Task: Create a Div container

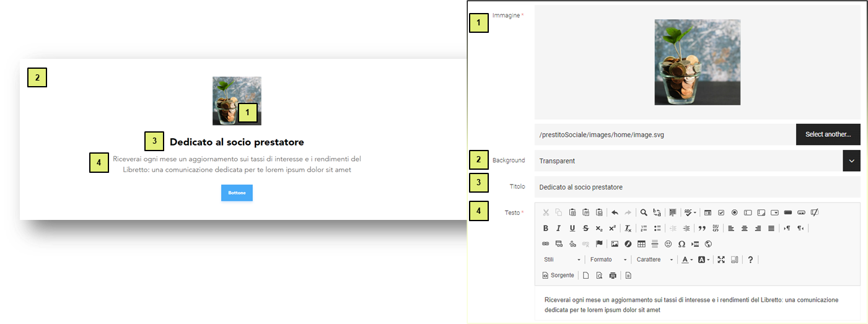Action: 716,228
